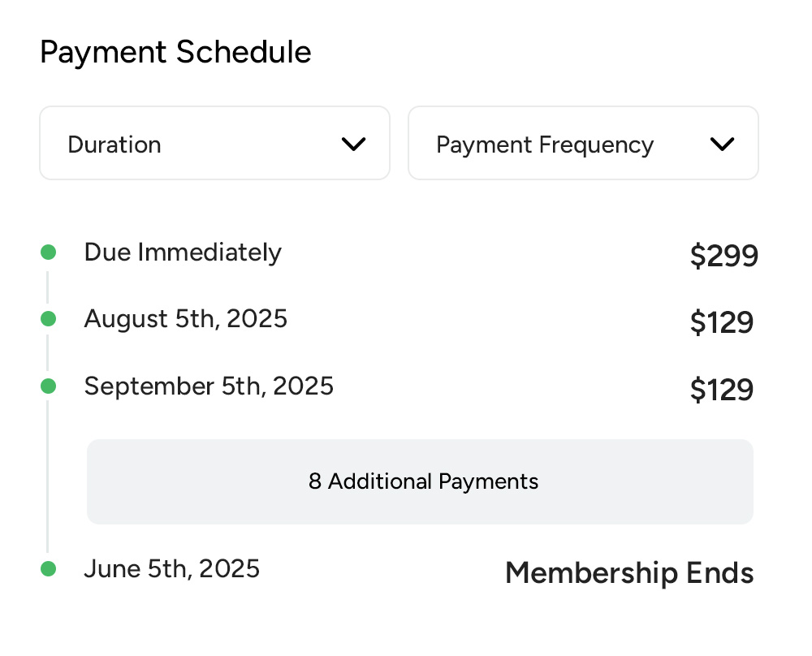The width and height of the screenshot is (812, 656).
Task: Click the green dot beside Due Immediately
Action: [48, 252]
